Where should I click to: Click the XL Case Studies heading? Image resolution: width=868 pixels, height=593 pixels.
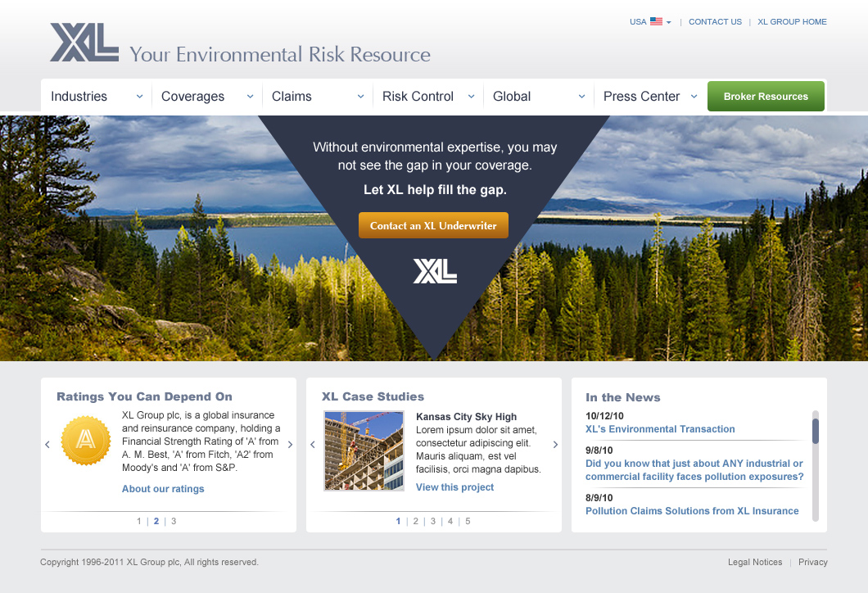373,396
